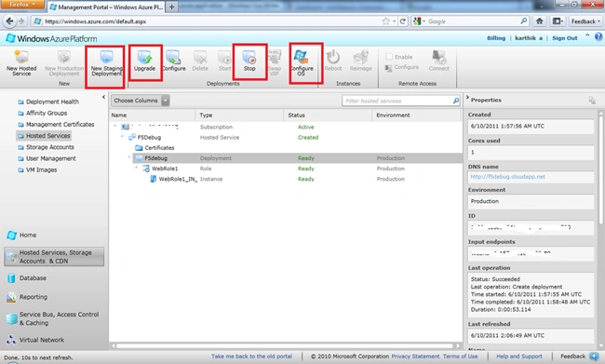The width and height of the screenshot is (605, 364).
Task: Select VM Images in sidebar
Action: [x=37, y=169]
